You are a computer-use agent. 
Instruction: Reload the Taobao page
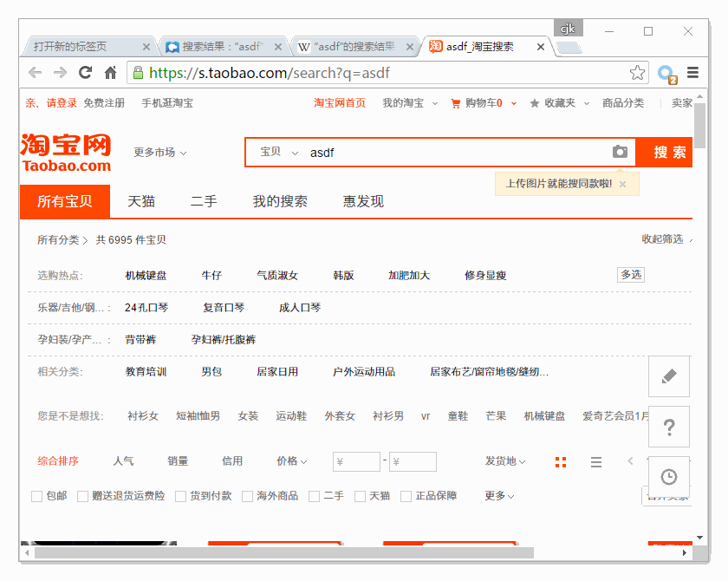click(x=85, y=73)
